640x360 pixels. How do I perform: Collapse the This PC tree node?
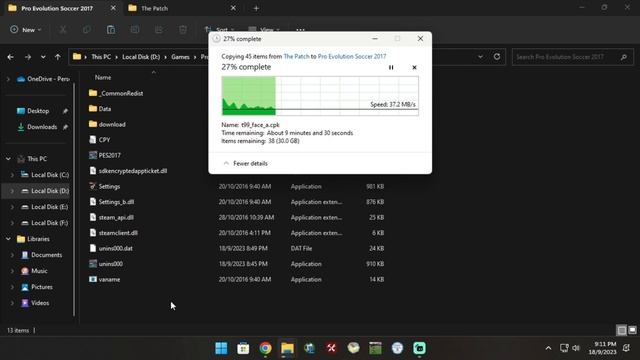coord(8,159)
